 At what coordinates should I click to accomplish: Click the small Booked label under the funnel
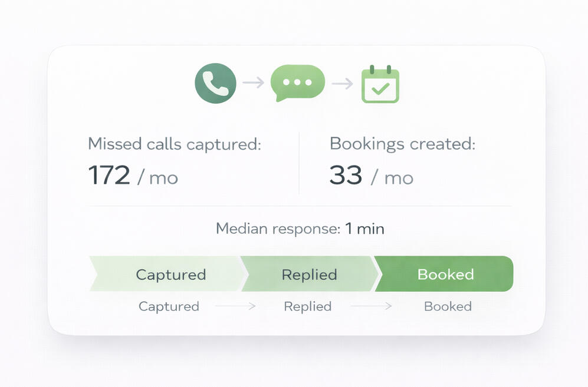click(x=448, y=306)
